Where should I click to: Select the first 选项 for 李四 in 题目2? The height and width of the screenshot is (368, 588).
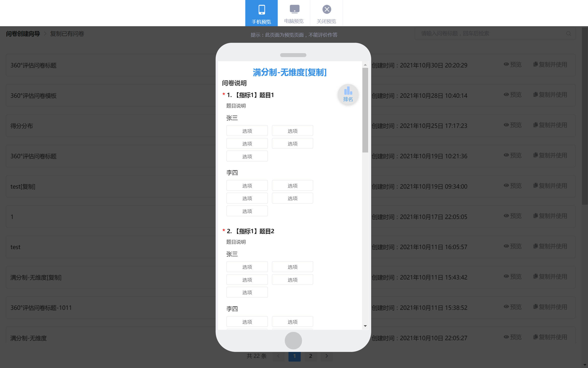pos(247,322)
